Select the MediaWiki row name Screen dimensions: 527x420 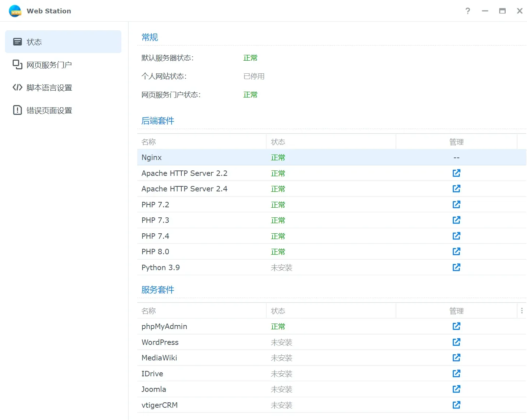[x=159, y=358]
